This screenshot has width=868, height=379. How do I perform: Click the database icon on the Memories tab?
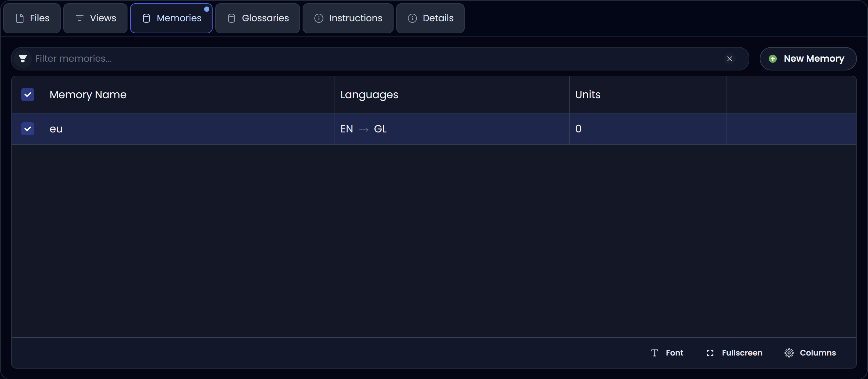146,19
